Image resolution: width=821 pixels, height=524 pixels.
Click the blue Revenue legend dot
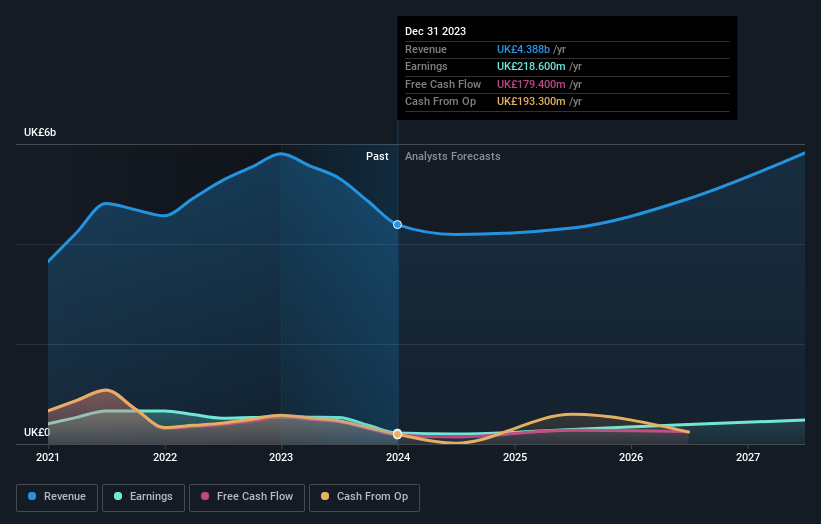pos(32,496)
